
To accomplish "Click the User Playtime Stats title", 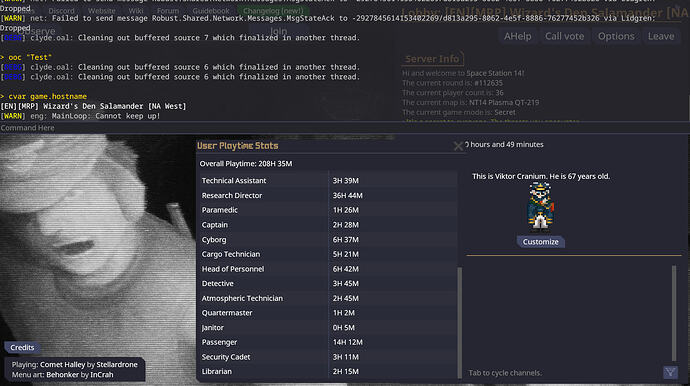I will 238,146.
